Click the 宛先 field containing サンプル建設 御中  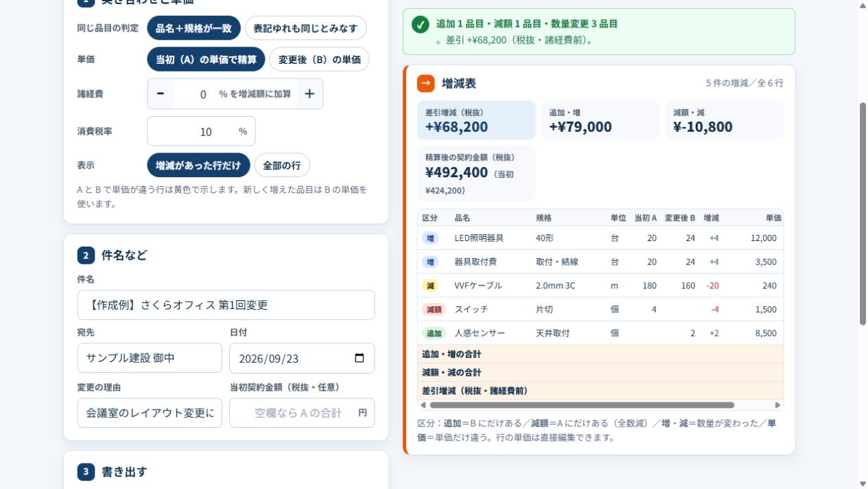(150, 358)
